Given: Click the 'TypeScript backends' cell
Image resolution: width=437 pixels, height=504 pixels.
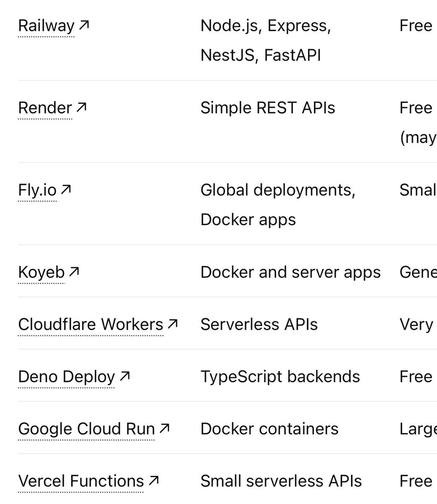Looking at the screenshot, I should point(280,377).
